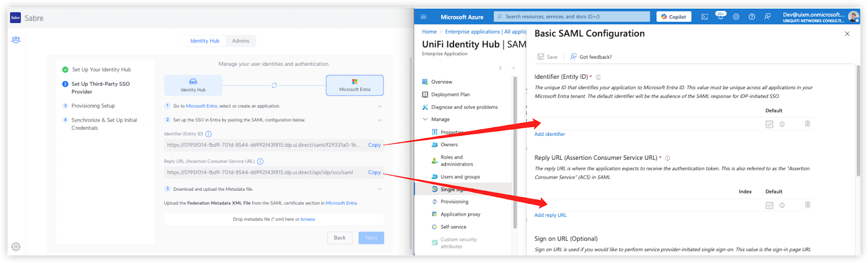Click Save in SAML configuration toolbar
The height and width of the screenshot is (263, 868).
(547, 57)
